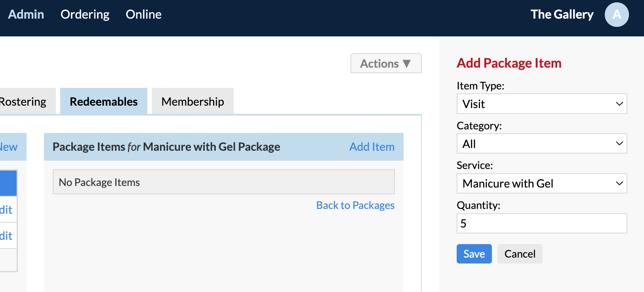Switch to the Membership tab
The image size is (644, 292).
coord(192,101)
